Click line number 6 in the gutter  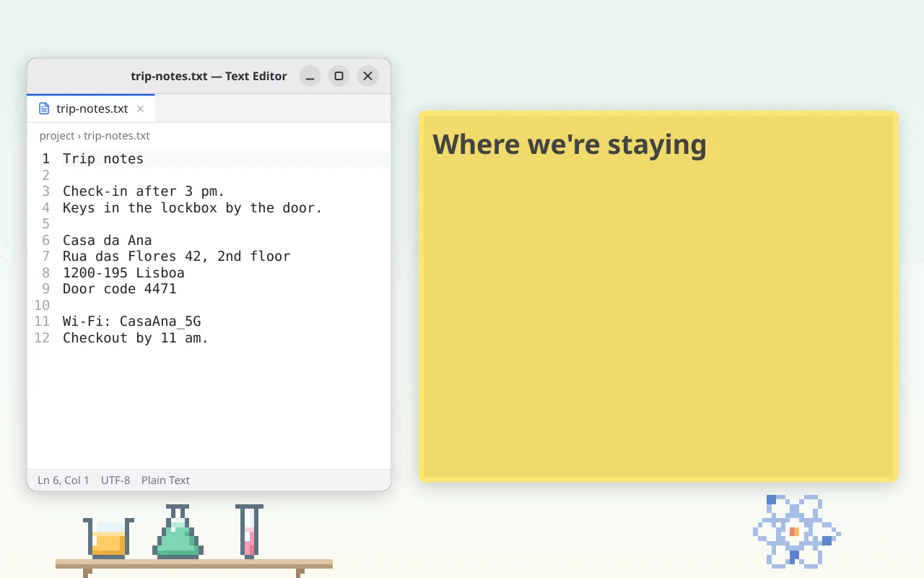click(45, 241)
